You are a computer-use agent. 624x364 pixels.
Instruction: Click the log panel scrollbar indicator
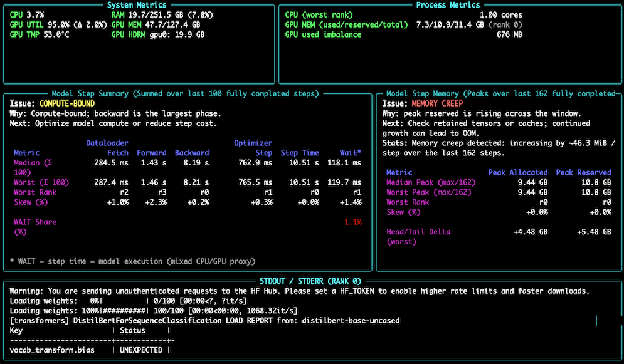coord(596,321)
